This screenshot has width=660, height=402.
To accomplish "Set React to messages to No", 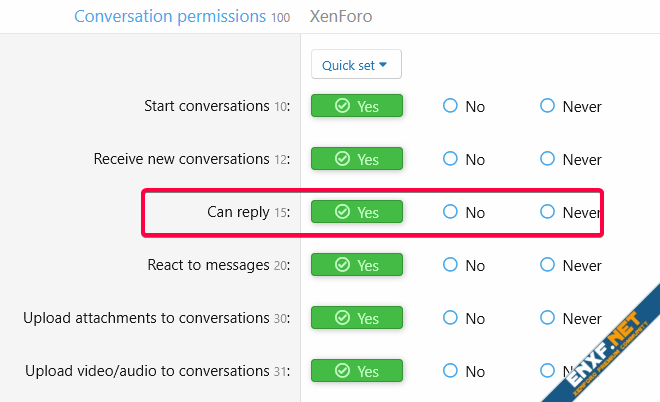I will tap(451, 265).
